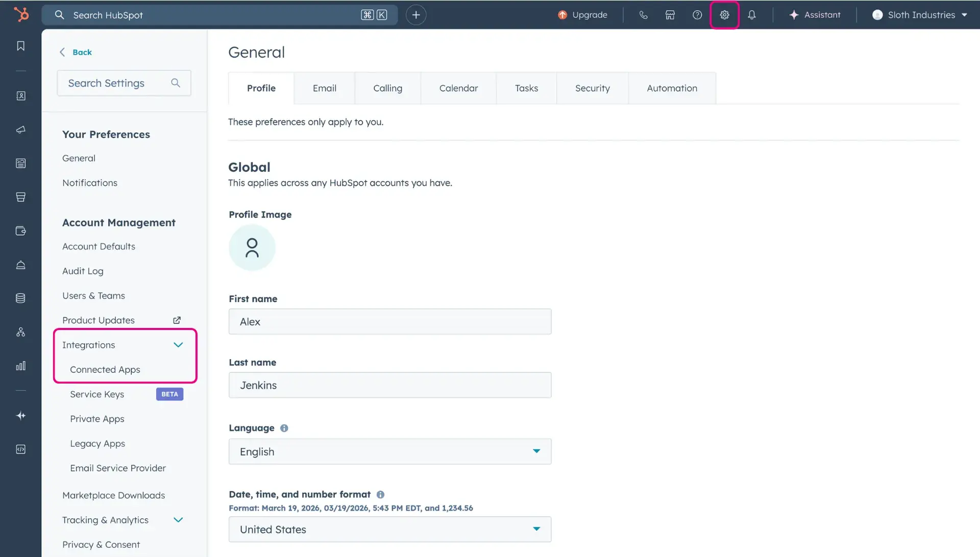This screenshot has width=980, height=557.
Task: Select the CRM contacts icon in the sidebar
Action: (20, 96)
